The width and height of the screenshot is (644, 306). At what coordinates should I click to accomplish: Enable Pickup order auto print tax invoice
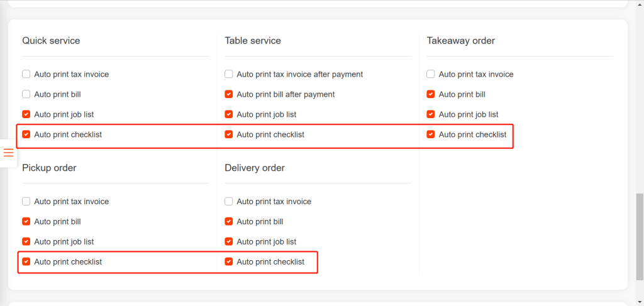[x=26, y=202]
